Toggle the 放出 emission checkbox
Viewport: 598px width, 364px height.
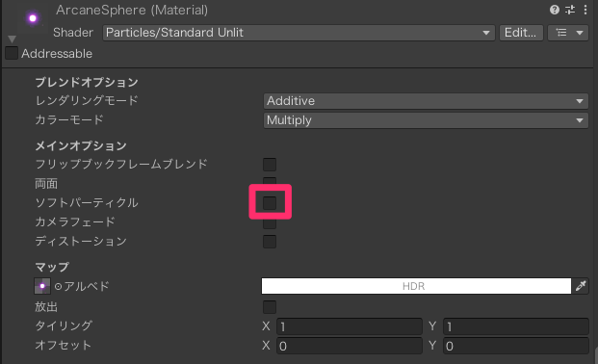pyautogui.click(x=270, y=307)
